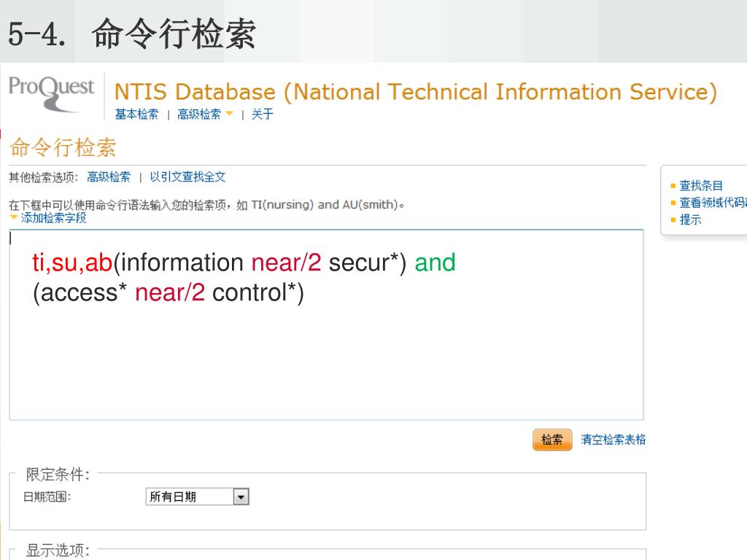This screenshot has height=560, width=747.
Task: Click the NTIS Database title heading
Action: coord(415,91)
